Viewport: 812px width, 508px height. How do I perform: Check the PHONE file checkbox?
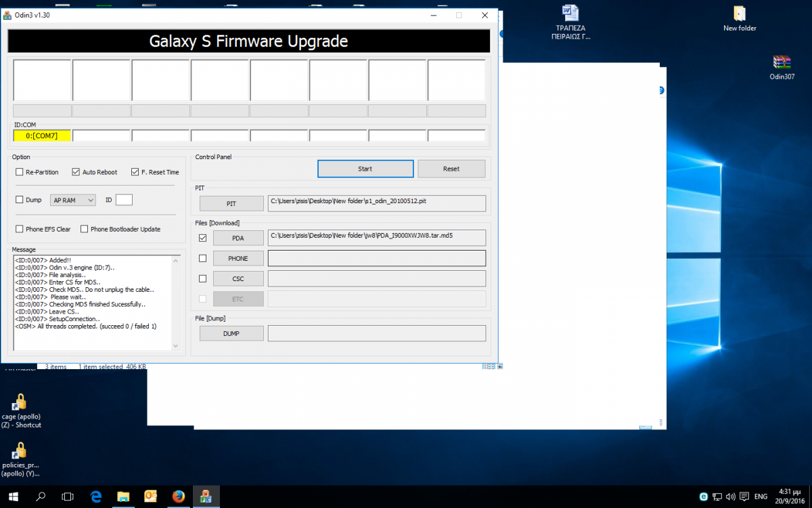[x=203, y=258]
